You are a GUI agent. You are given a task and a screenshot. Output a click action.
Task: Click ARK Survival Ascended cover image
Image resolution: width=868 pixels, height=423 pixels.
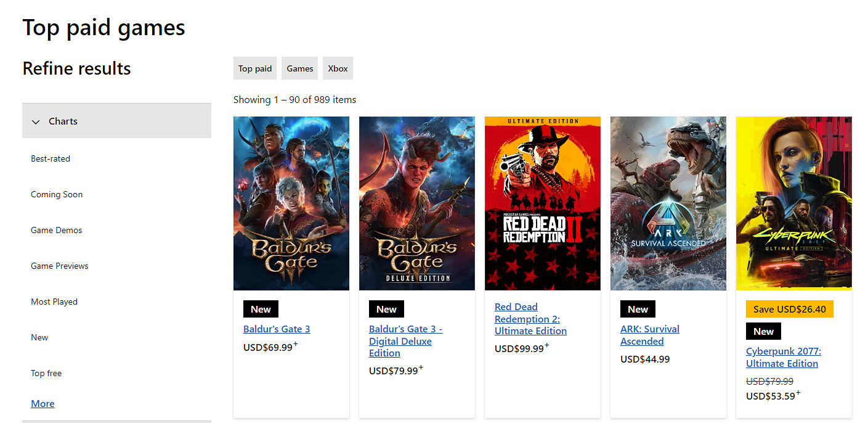coord(668,203)
